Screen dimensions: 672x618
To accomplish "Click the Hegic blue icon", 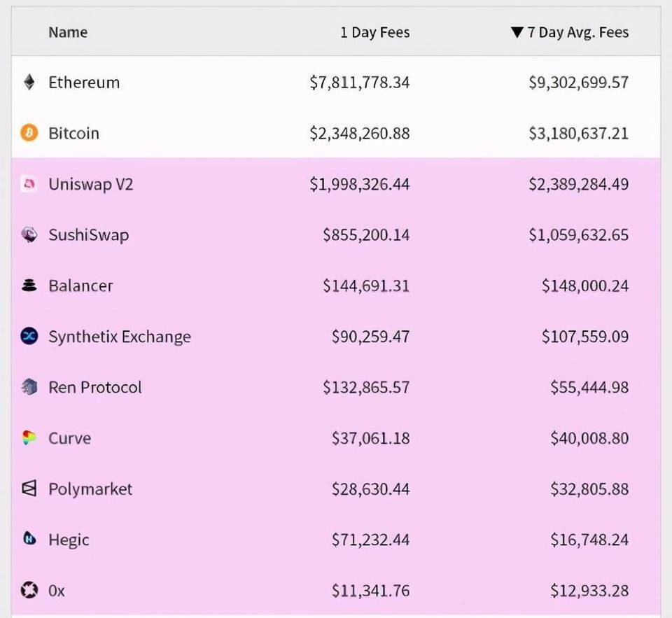I will click(29, 540).
